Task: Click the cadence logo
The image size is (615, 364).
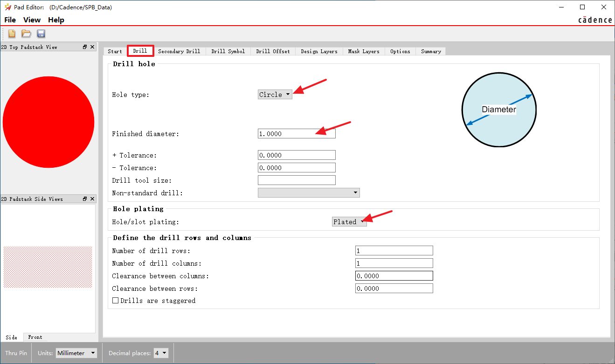Action: (595, 20)
